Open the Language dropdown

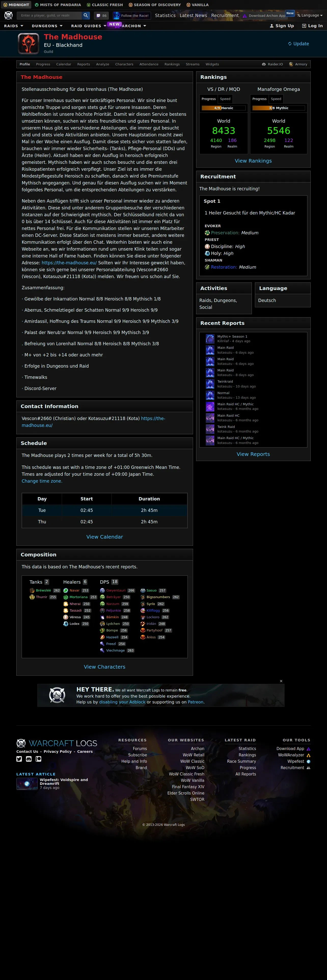(x=310, y=15)
